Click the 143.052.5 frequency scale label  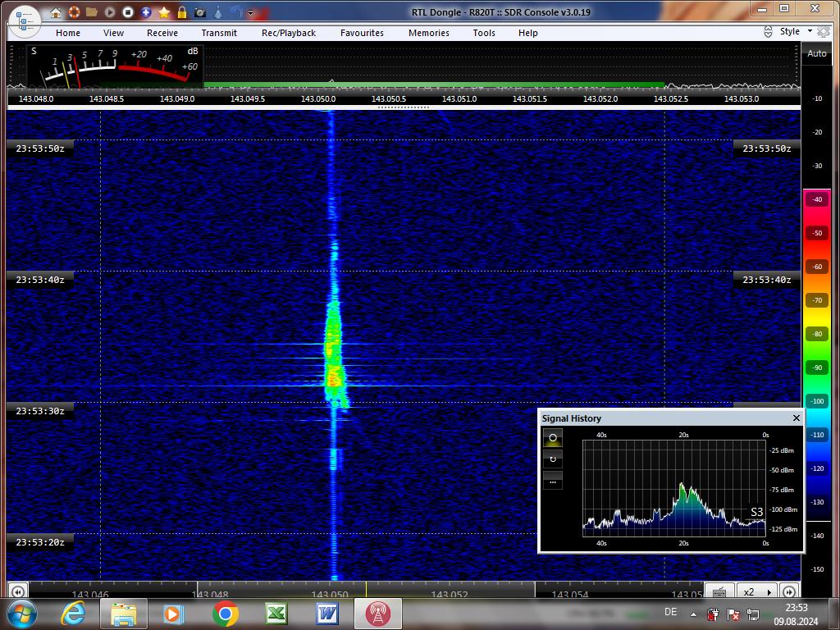click(x=671, y=98)
